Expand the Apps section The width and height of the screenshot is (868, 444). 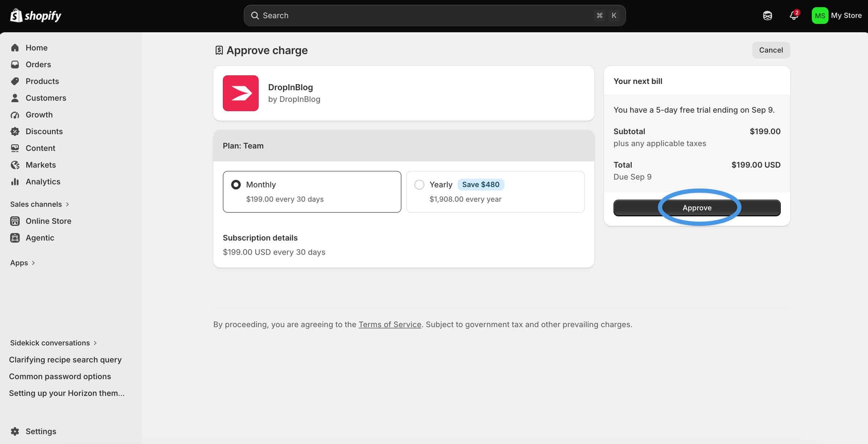[22, 263]
